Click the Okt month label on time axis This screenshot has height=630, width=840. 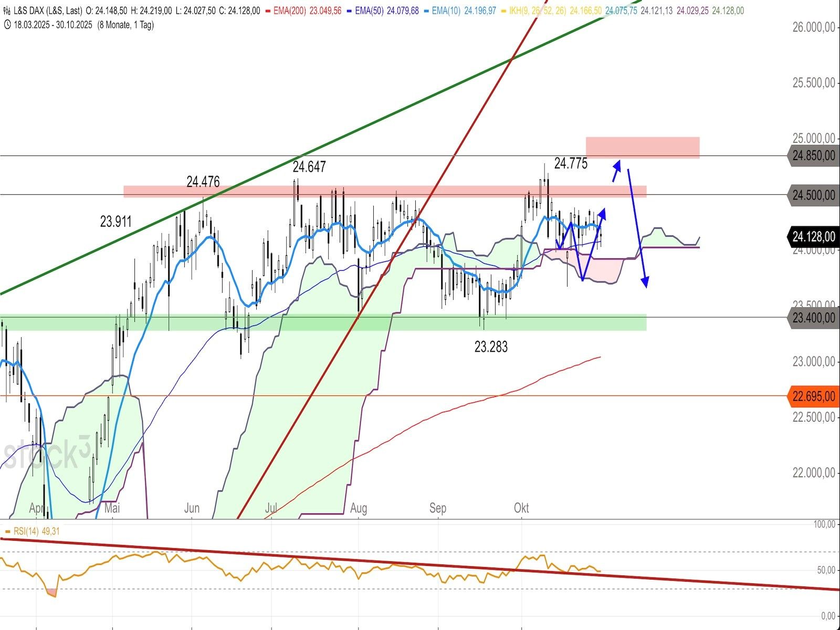pyautogui.click(x=521, y=508)
